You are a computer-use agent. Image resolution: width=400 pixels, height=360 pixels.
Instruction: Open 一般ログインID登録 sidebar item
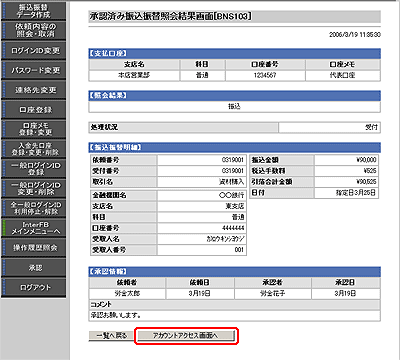[34, 169]
